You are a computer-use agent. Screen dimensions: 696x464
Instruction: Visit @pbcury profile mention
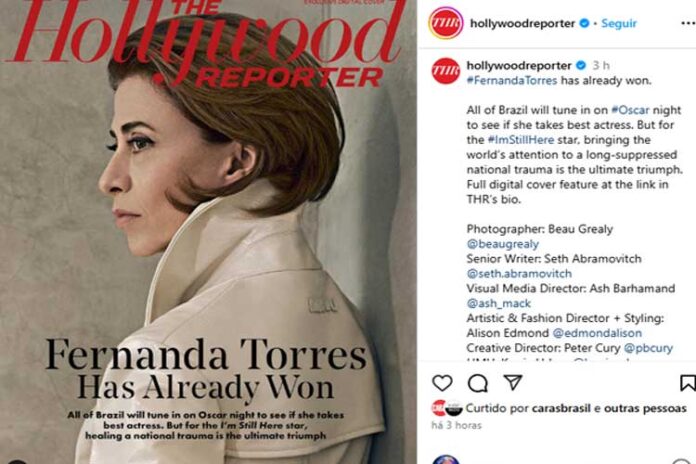648,348
